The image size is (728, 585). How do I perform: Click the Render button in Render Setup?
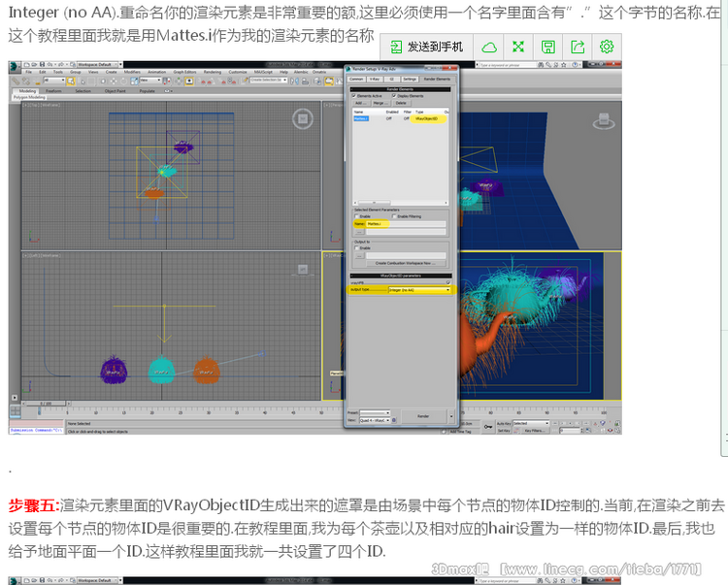pos(423,416)
